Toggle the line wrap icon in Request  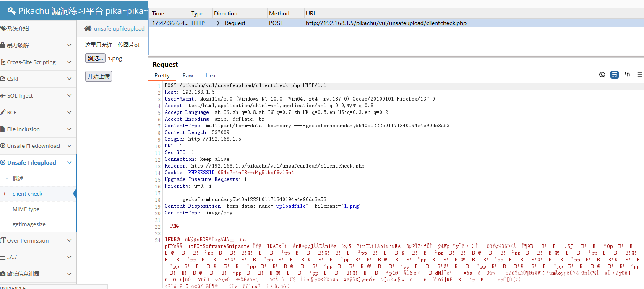615,75
